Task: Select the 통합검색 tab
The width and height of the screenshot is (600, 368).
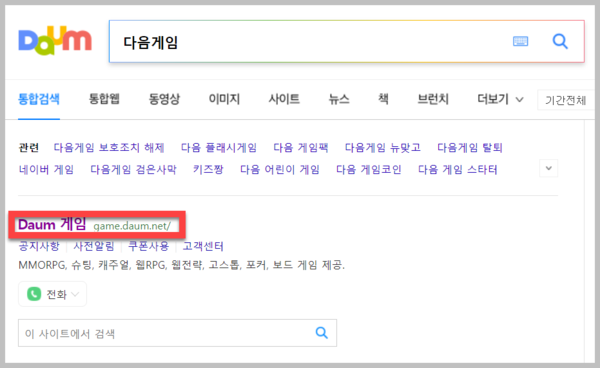Action: point(39,99)
